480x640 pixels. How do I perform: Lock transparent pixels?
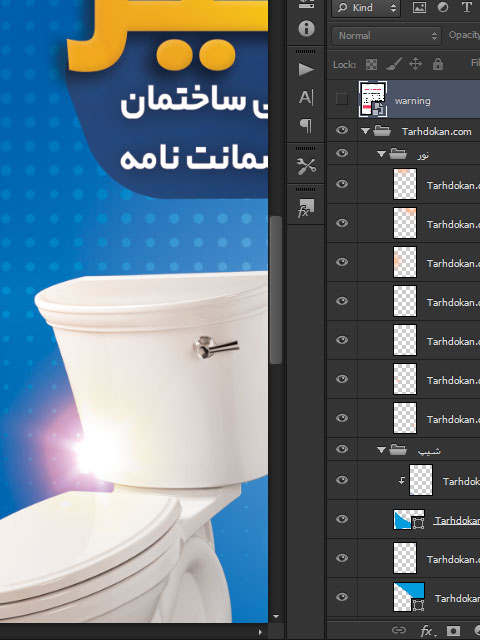tap(371, 64)
